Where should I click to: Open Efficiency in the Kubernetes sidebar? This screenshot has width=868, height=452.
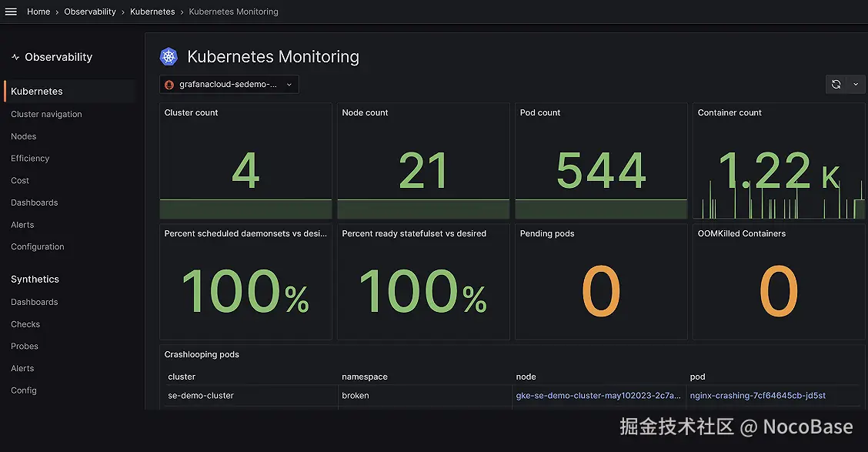tap(30, 158)
